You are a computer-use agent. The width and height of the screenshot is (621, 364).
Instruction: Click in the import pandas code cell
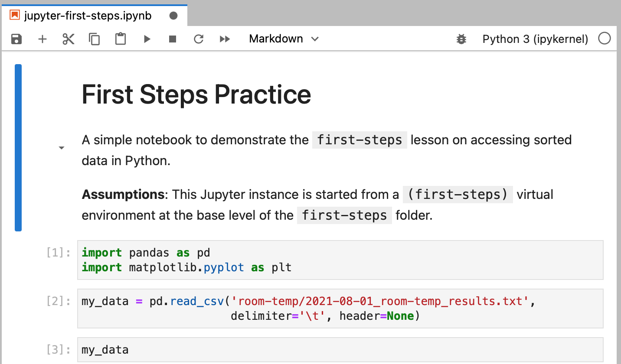pos(340,260)
